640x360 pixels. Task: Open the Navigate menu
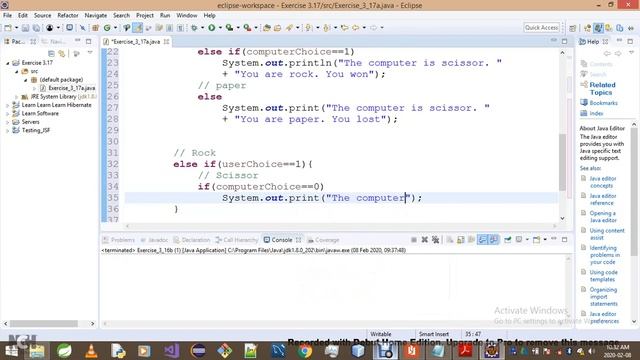coord(96,15)
